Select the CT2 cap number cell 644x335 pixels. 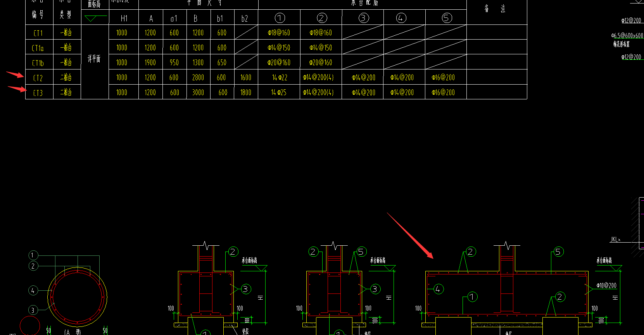38,78
